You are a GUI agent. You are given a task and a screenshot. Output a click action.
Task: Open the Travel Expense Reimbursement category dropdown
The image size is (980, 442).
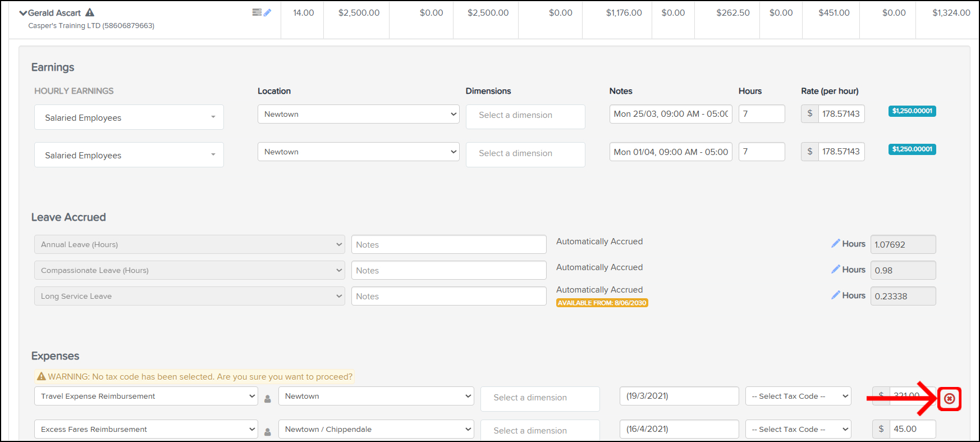[x=146, y=396]
